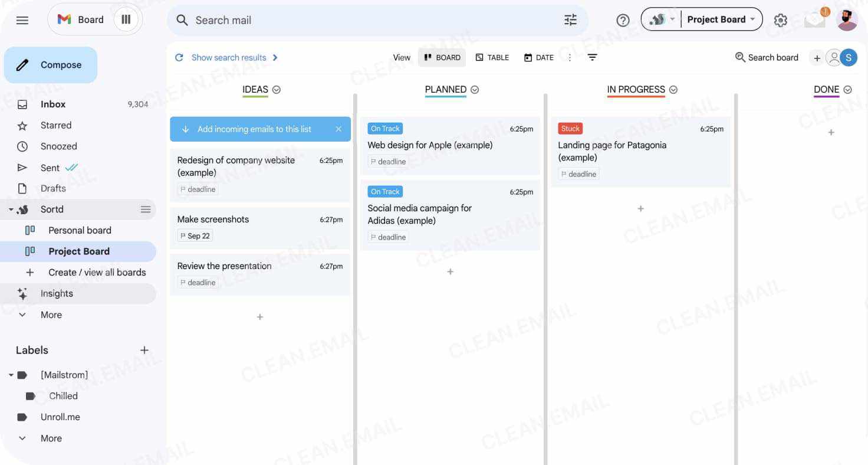This screenshot has height=465, width=868.
Task: Click Create / view all boards
Action: pyautogui.click(x=97, y=272)
